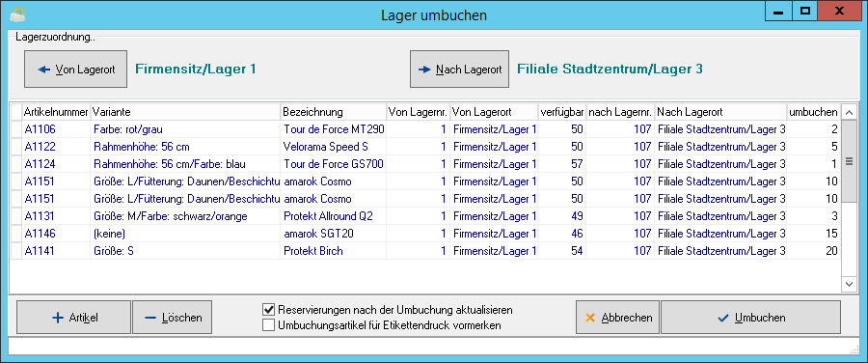
Task: Click the verfügbar column header
Action: [562, 113]
